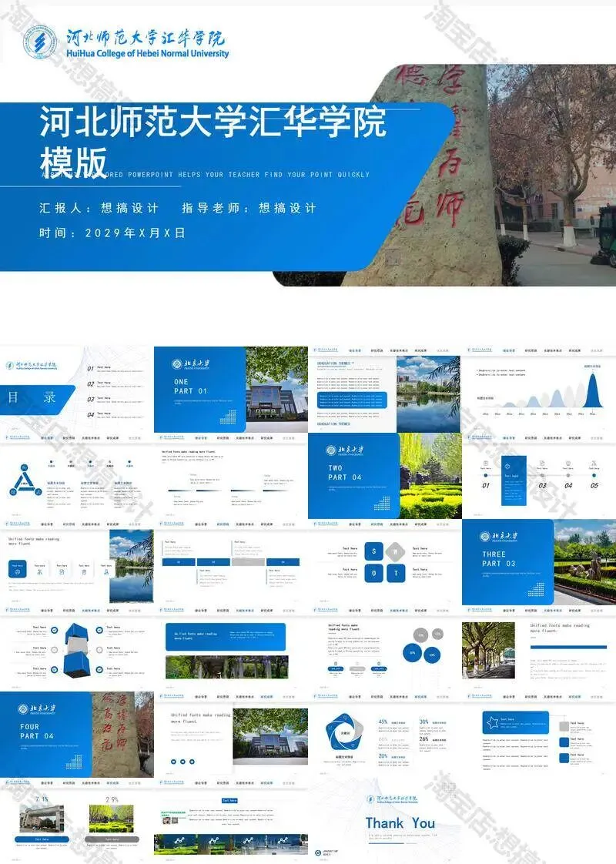Open the 'TWO PART 04' section slide
This screenshot has width=616, height=864.
click(384, 476)
